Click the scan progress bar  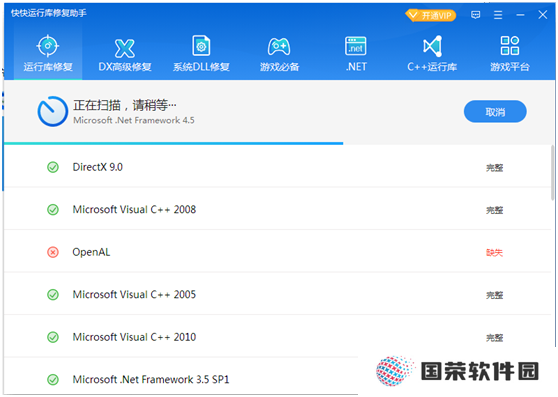tap(173, 143)
